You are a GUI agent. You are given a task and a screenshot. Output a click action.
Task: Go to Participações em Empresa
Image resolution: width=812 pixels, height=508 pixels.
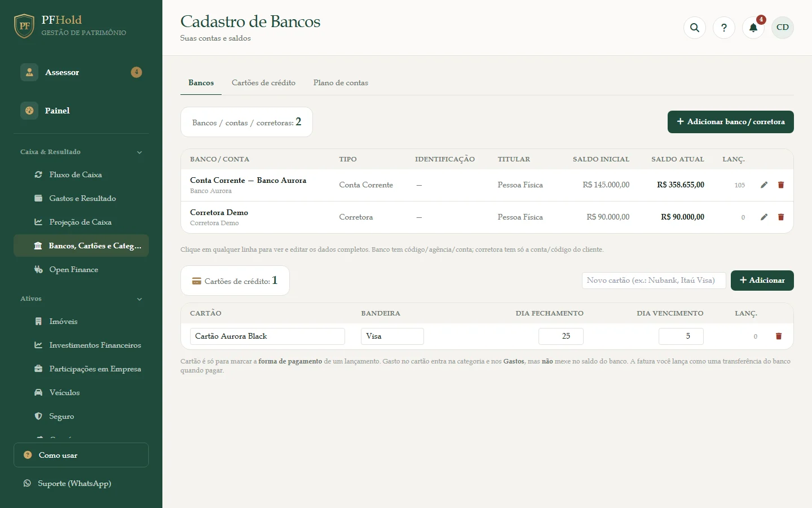(x=81, y=369)
